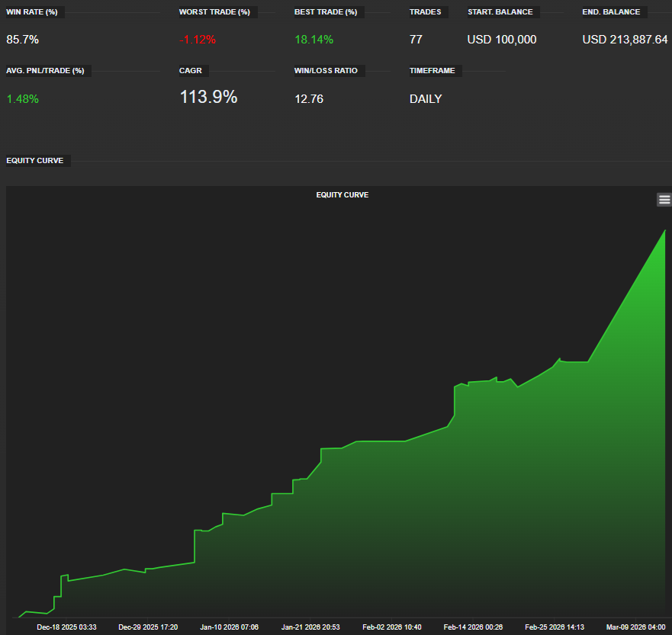Viewport: 672px width, 635px height.
Task: Click the trades count 77
Action: coord(416,40)
